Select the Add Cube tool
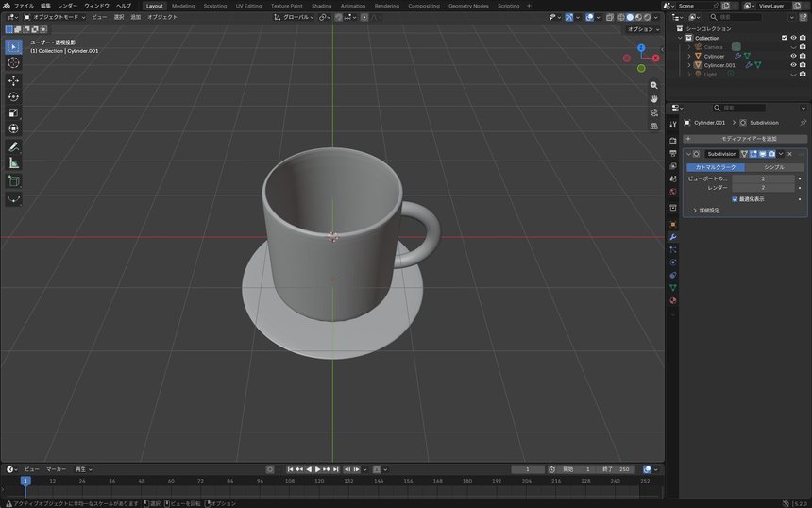Viewport: 812px width, 508px height. 13,181
